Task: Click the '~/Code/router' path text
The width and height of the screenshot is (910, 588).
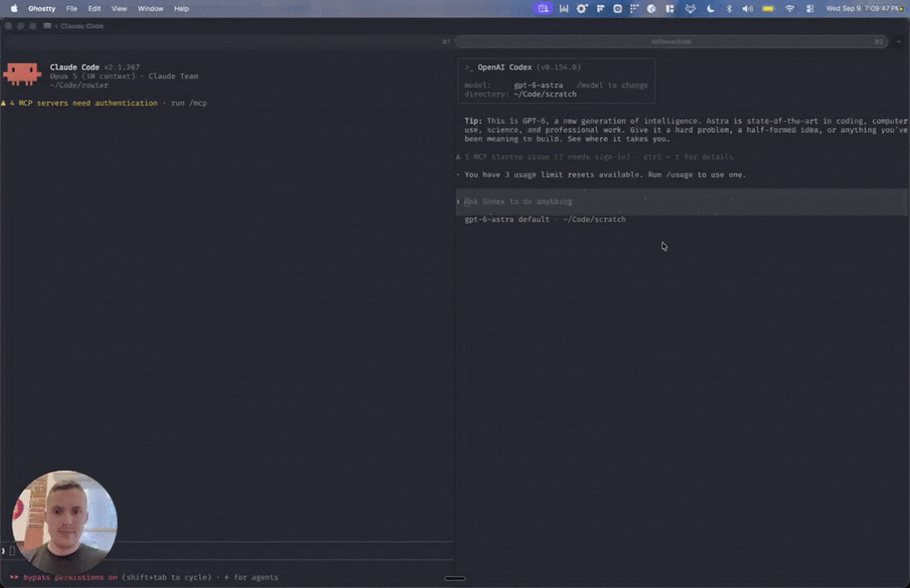Action: (x=79, y=85)
